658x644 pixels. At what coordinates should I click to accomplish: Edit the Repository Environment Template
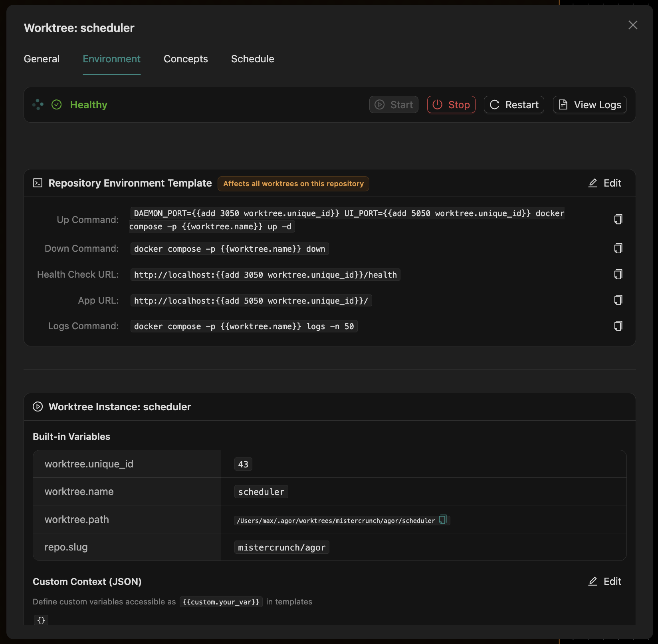pos(604,183)
